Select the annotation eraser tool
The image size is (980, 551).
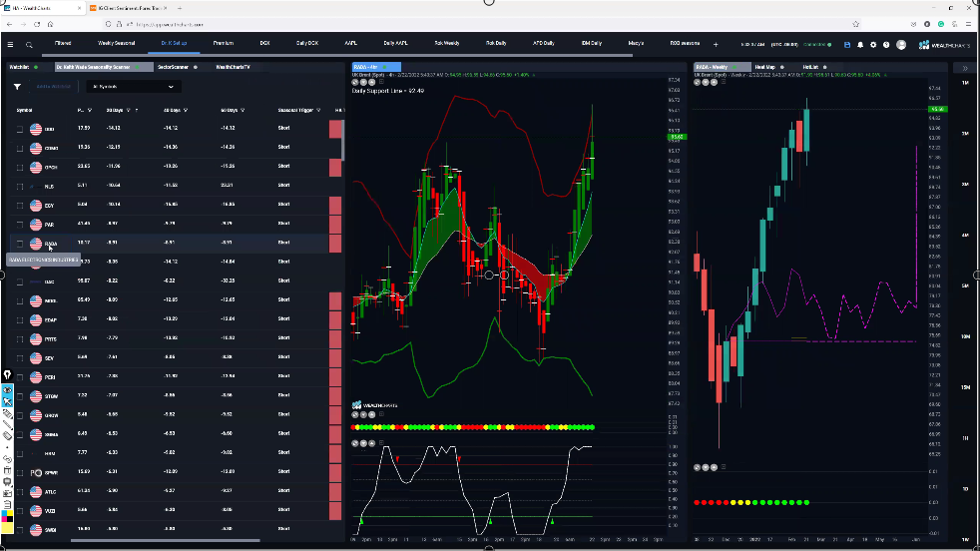[x=8, y=436]
